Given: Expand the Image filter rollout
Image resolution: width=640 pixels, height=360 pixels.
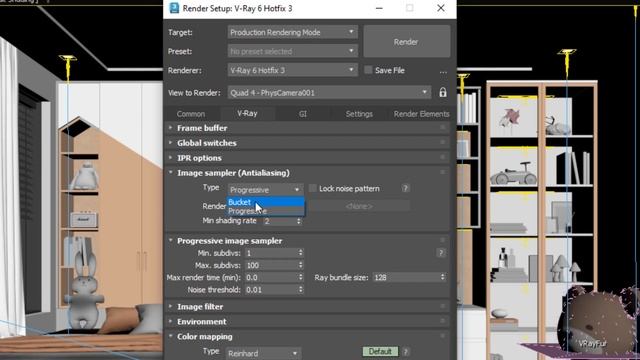Looking at the screenshot, I should (307, 307).
